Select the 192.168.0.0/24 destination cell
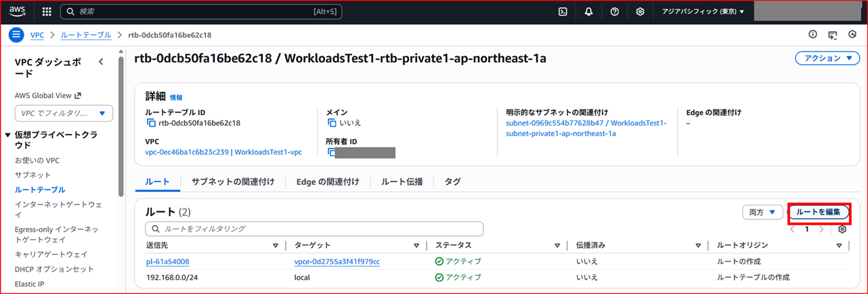Viewport: 868px width, 294px height. 171,277
